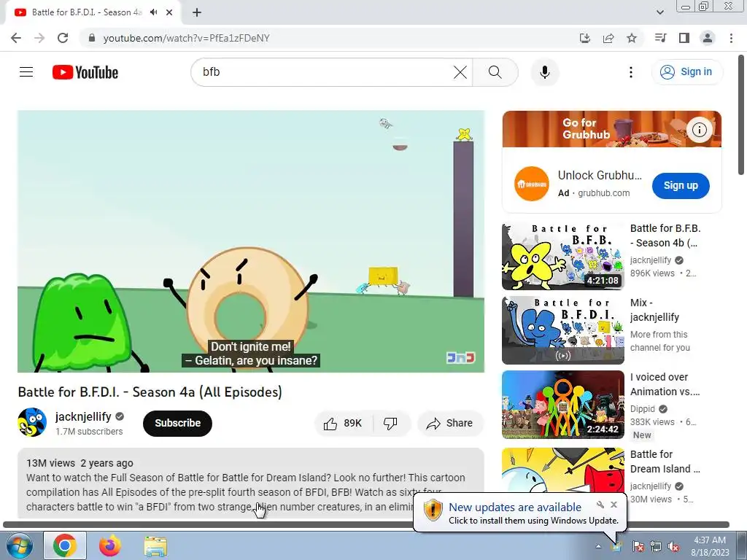Screen dimensions: 747x560
Task: Open the grubhub.com ad link
Action: point(603,193)
